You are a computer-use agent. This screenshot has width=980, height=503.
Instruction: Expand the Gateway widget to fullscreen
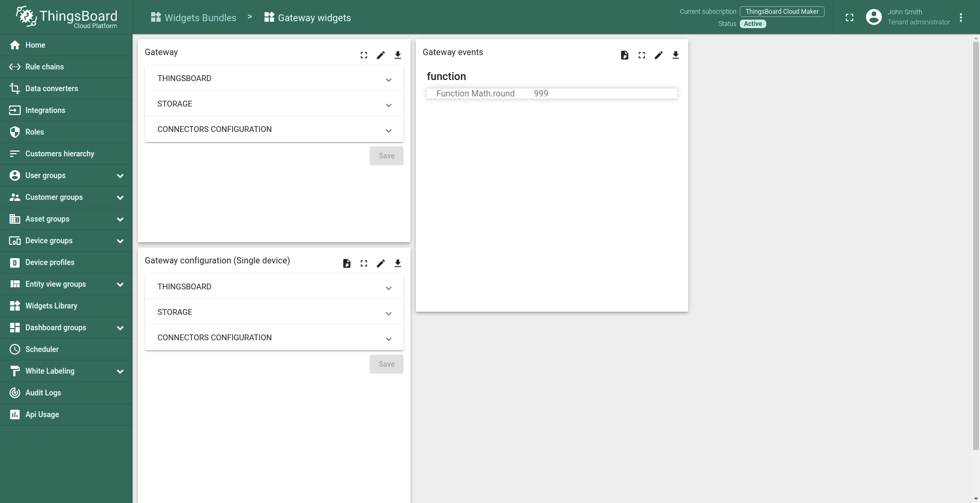click(364, 55)
